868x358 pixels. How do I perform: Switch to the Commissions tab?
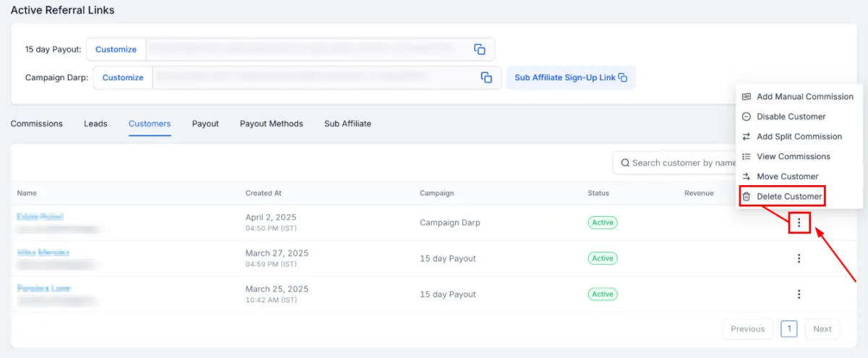tap(37, 124)
